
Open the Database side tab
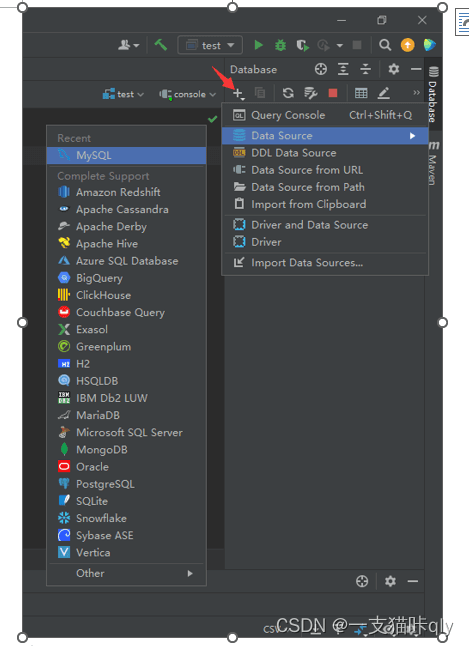click(432, 95)
